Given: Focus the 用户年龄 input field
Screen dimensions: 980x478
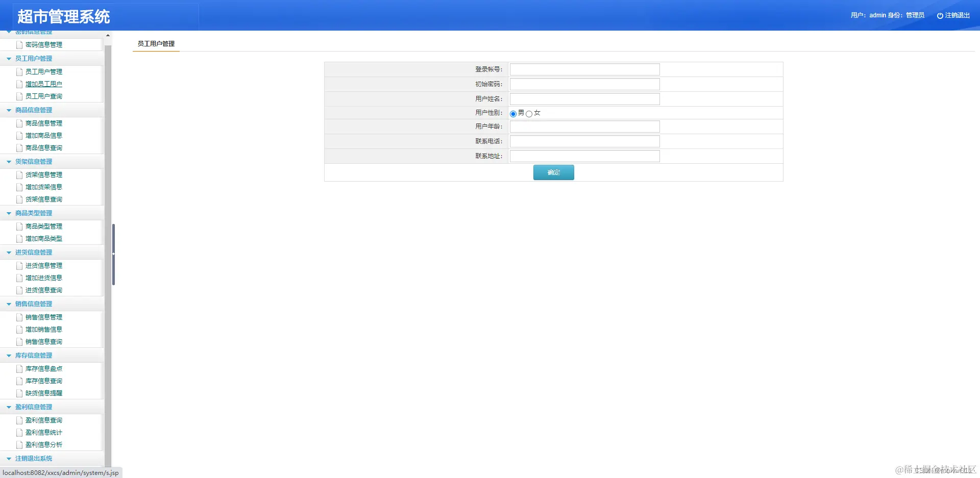Looking at the screenshot, I should (x=585, y=127).
